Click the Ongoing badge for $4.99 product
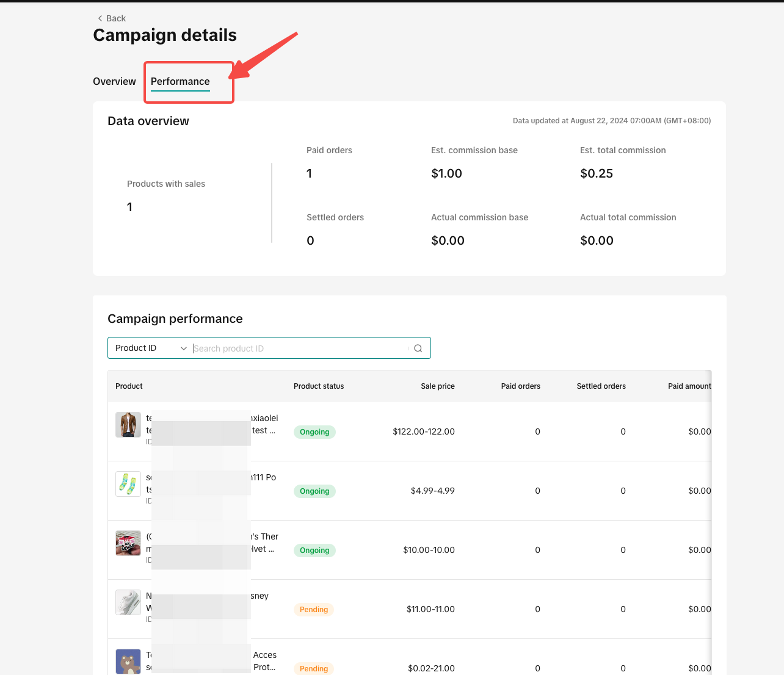Viewport: 784px width, 675px height. [x=314, y=491]
